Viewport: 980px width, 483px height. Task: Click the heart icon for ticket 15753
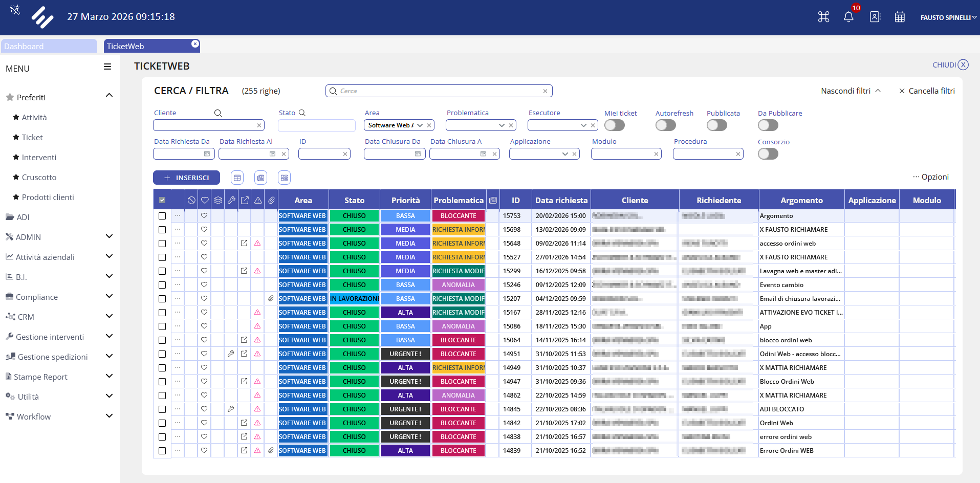(204, 216)
